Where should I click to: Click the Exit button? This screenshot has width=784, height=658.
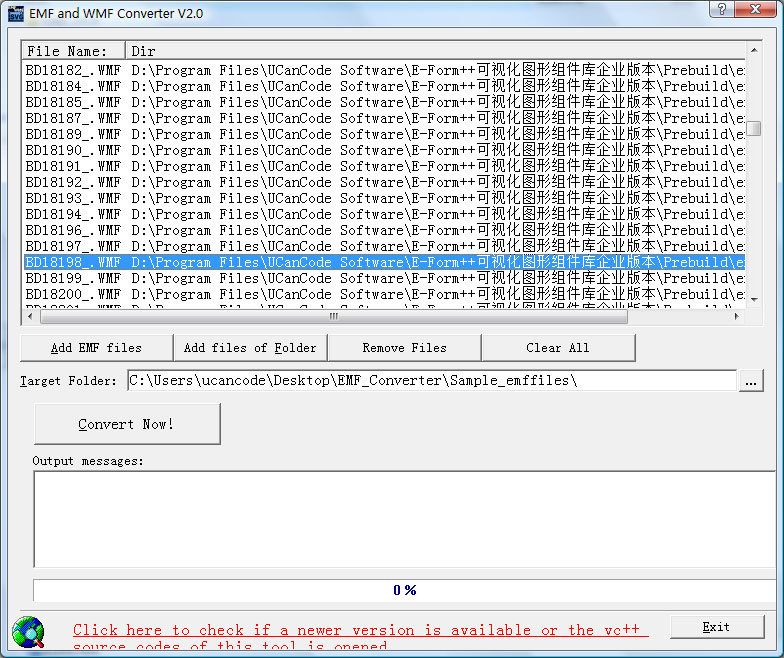[x=716, y=627]
